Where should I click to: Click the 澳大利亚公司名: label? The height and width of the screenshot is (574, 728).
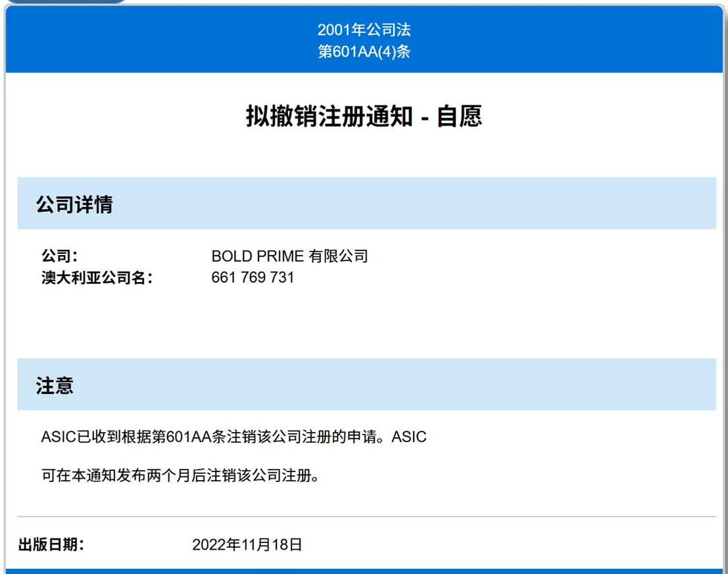(x=97, y=277)
